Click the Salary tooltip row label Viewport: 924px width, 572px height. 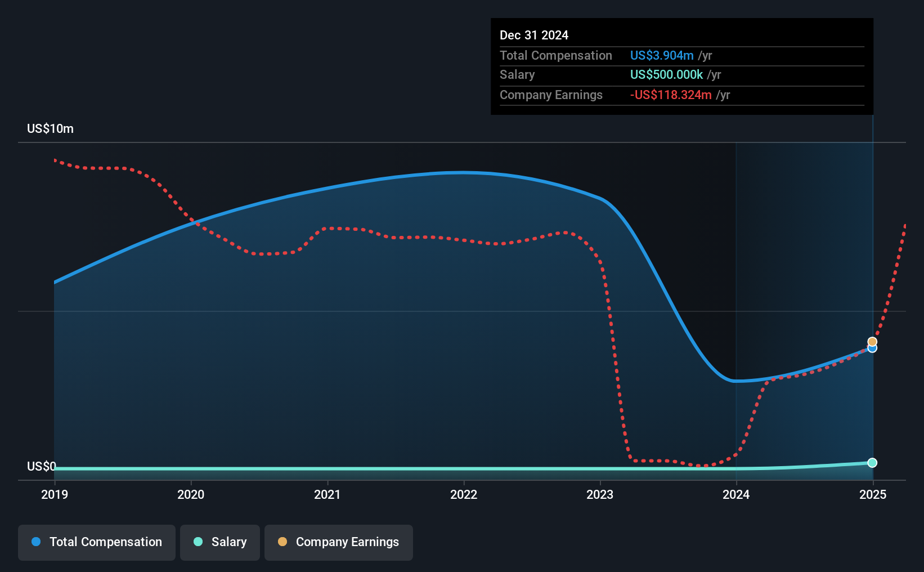pyautogui.click(x=517, y=74)
